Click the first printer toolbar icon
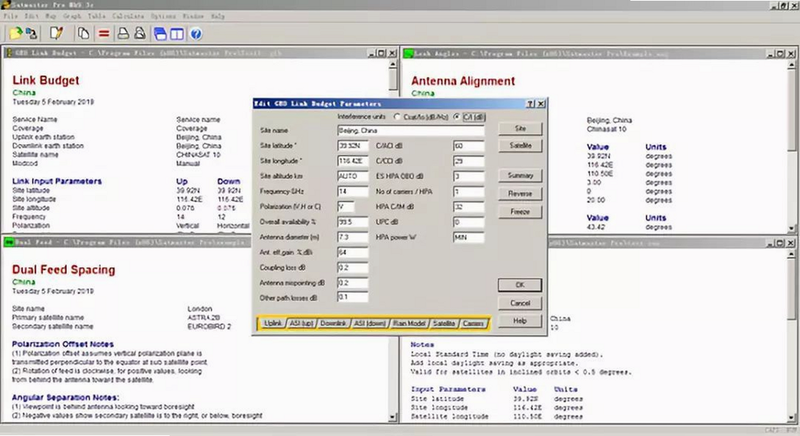The width and height of the screenshot is (800, 436). click(x=123, y=34)
